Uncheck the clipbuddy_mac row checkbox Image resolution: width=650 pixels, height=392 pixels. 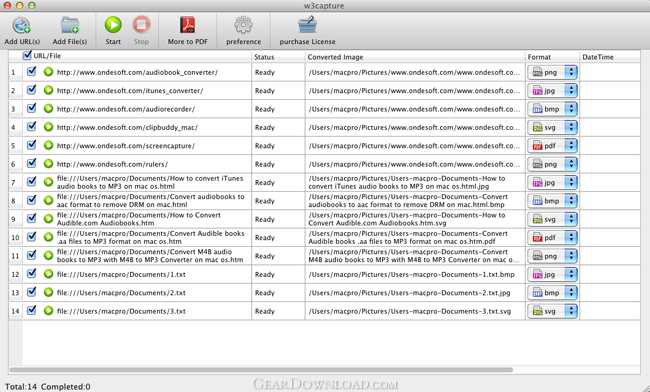click(32, 126)
